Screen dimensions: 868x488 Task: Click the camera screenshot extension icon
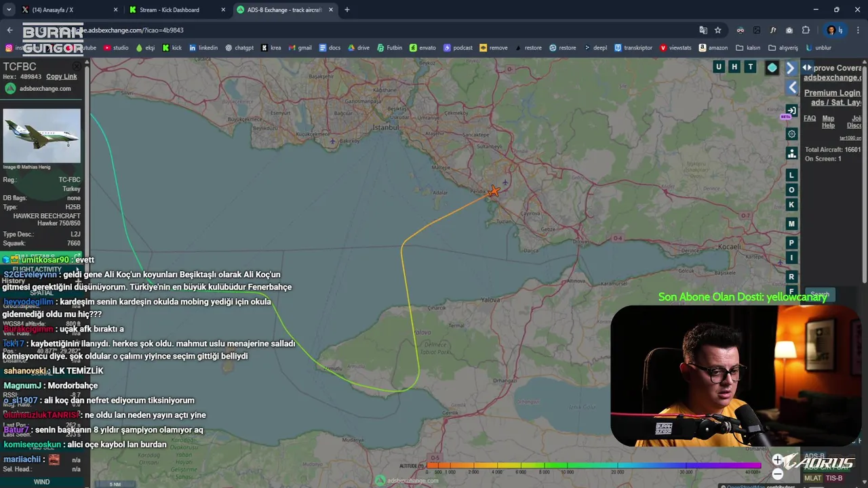point(789,30)
